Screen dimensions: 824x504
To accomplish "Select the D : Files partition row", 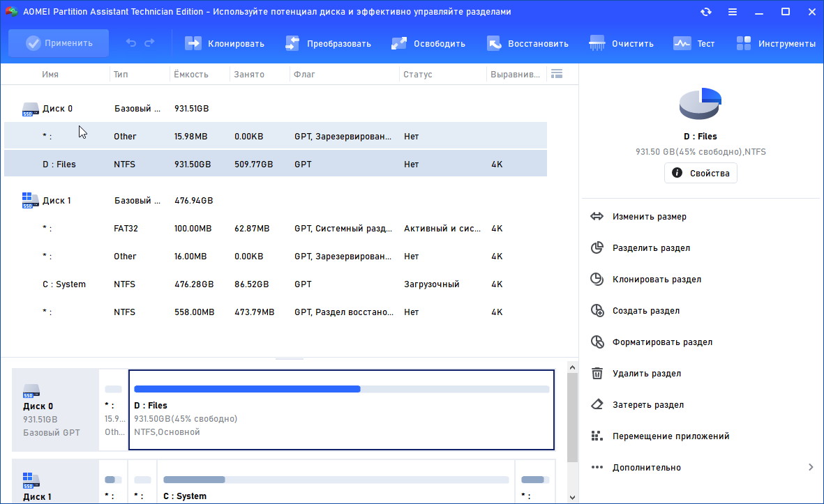I will [x=276, y=165].
